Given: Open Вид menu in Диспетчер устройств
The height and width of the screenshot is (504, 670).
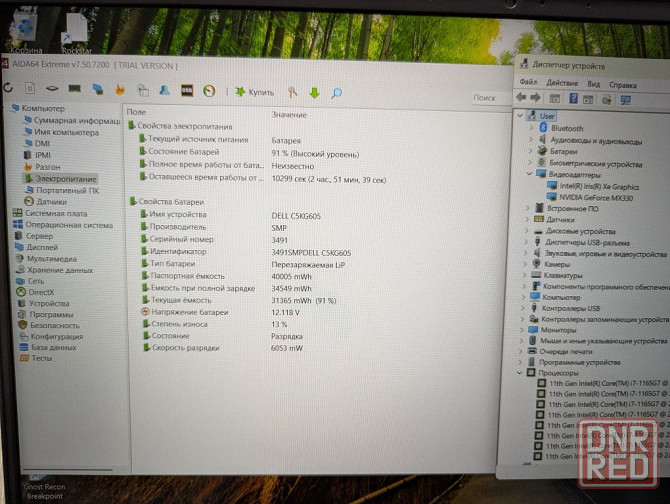Looking at the screenshot, I should point(594,84).
